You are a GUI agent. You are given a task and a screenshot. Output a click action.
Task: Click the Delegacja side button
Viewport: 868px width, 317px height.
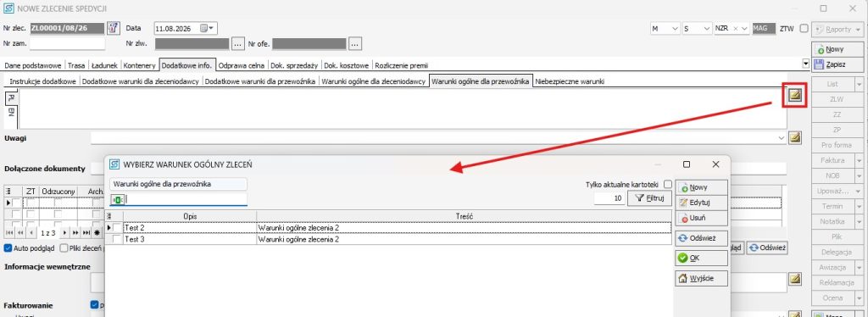point(837,252)
